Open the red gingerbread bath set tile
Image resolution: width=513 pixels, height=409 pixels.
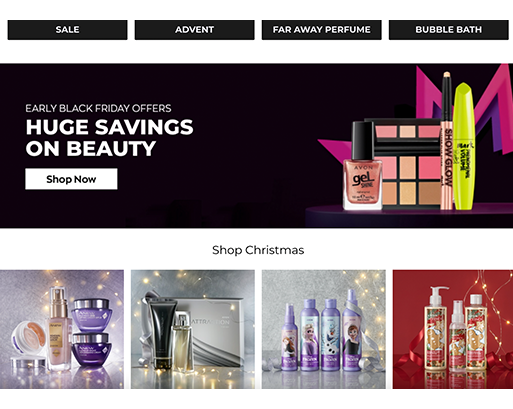click(453, 329)
